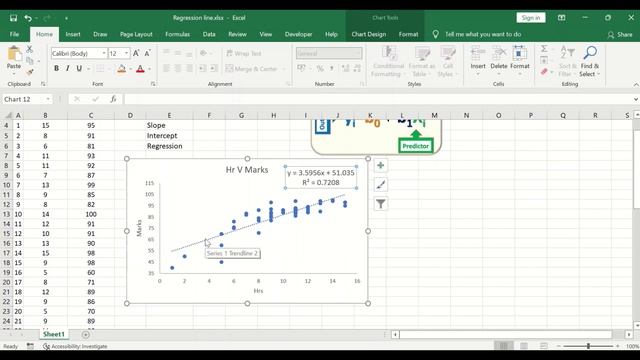Click Tell me what you want to do
Screen dimensions: 640x360
pos(483,35)
